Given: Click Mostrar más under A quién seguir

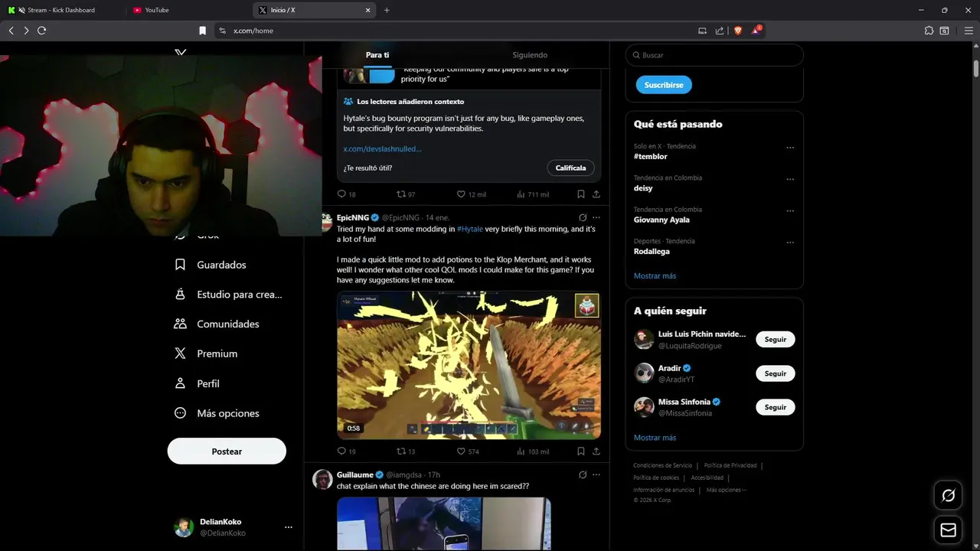Looking at the screenshot, I should (x=655, y=438).
